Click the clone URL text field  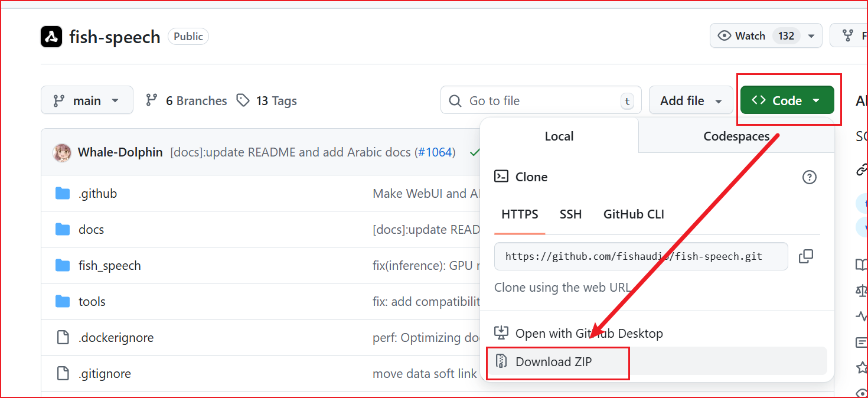641,256
